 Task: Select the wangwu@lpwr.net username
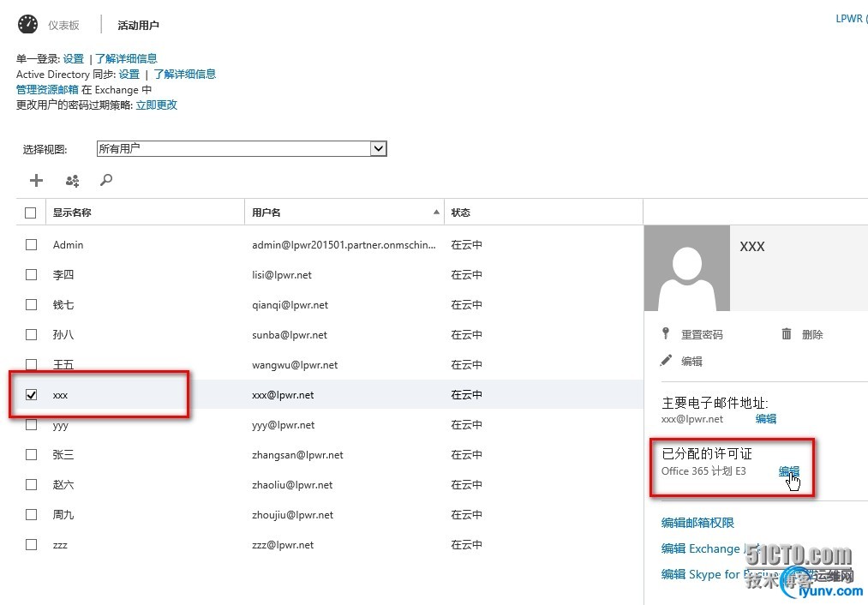pos(295,365)
